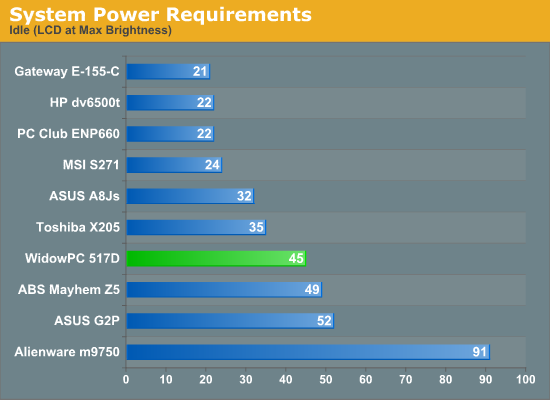Click the Alienware m9750 bar value 91

[x=480, y=352]
